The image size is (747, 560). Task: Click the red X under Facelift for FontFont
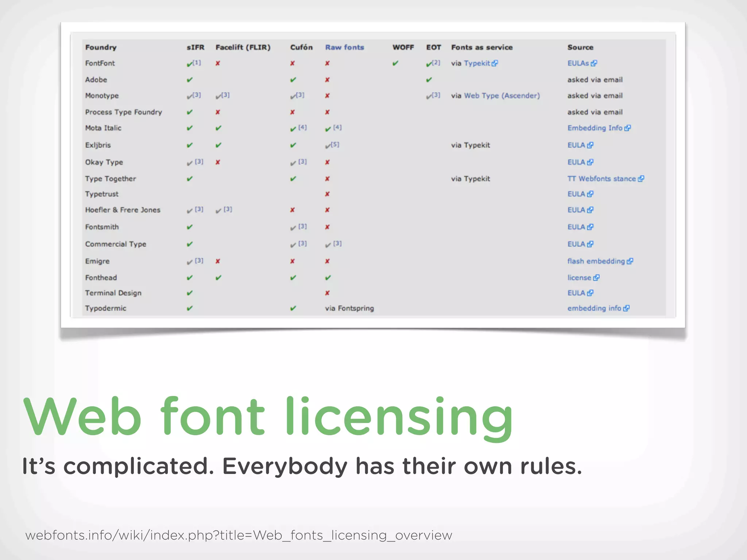(218, 63)
